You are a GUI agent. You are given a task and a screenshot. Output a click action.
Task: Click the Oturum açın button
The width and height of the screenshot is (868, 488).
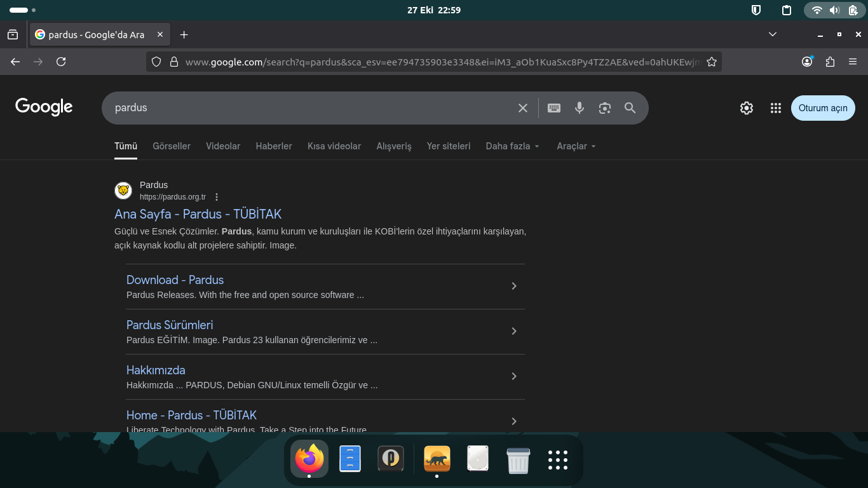click(x=823, y=108)
